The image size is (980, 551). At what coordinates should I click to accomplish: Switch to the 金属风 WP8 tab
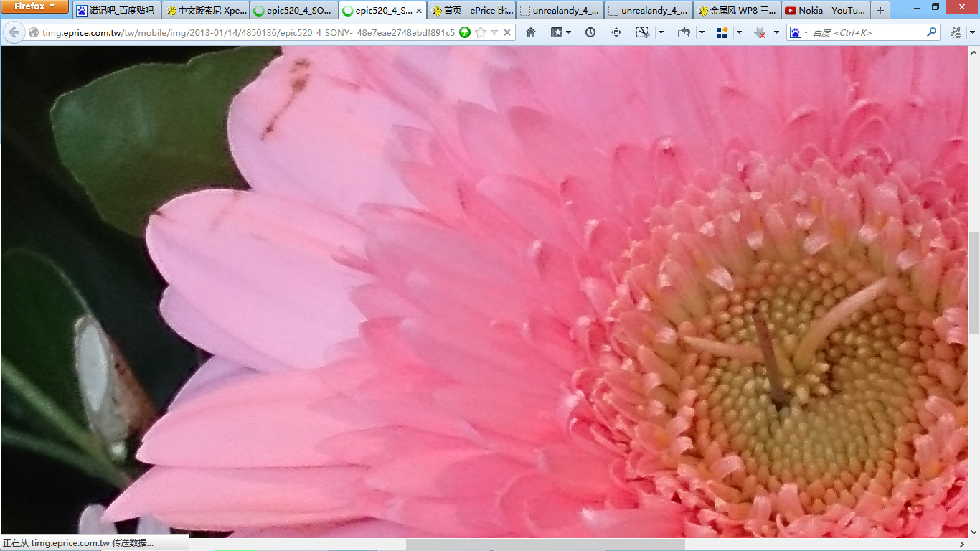coord(738,11)
